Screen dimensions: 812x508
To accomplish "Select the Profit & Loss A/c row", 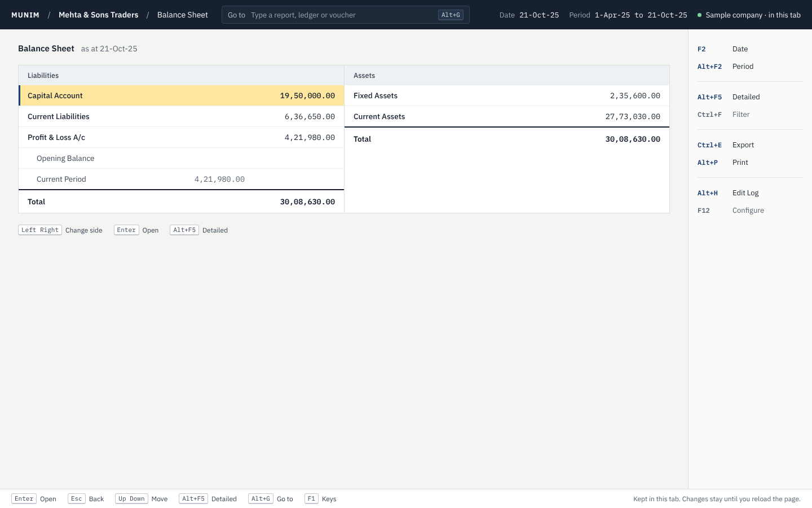I will tap(181, 137).
